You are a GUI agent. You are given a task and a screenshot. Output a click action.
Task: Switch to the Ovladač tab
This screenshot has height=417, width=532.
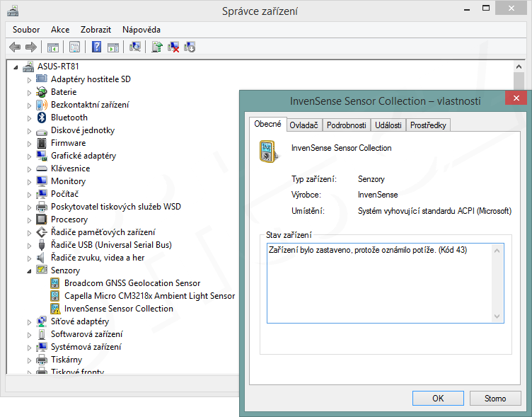pyautogui.click(x=303, y=125)
